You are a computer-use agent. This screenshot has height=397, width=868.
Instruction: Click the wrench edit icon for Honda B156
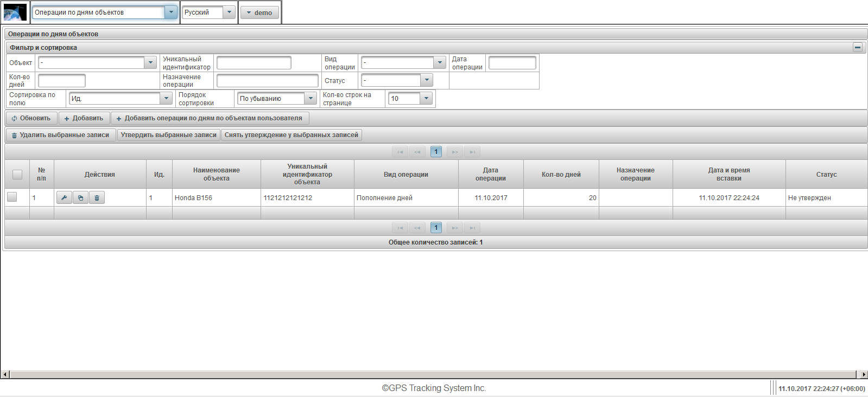click(x=64, y=198)
